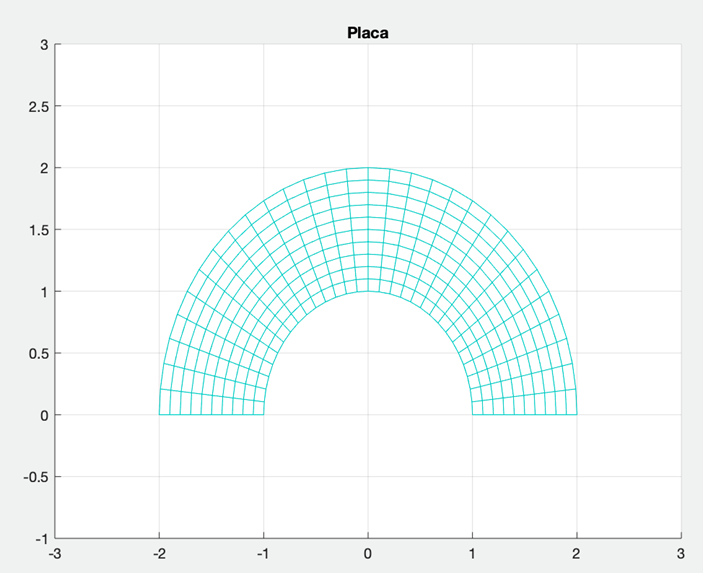The image size is (703, 573).
Task: Click the y-axis tick label -0.5
Action: (36, 477)
